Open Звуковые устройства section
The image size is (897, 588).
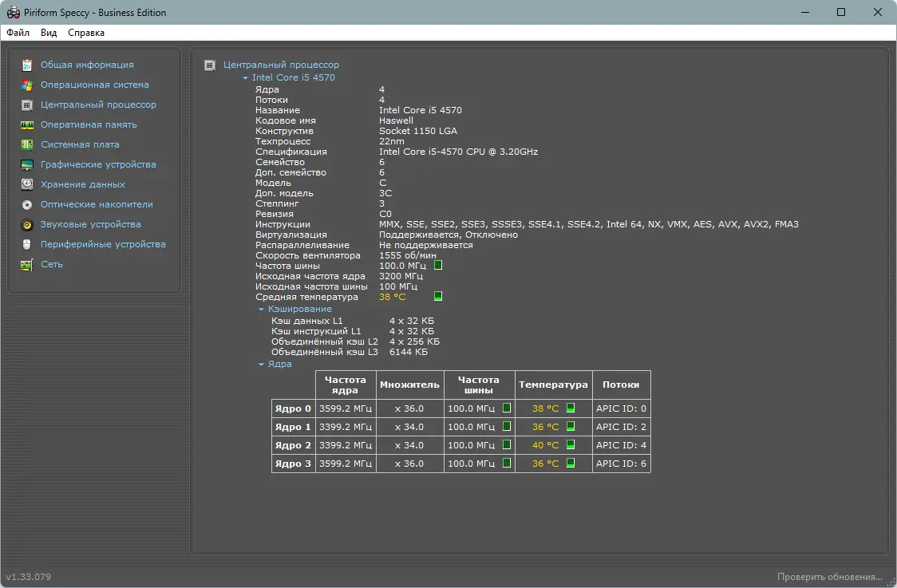coord(90,224)
